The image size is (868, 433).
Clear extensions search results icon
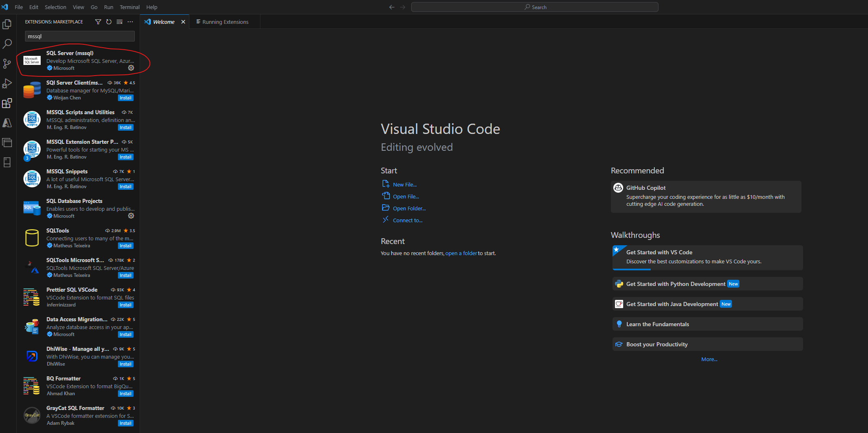pyautogui.click(x=120, y=22)
